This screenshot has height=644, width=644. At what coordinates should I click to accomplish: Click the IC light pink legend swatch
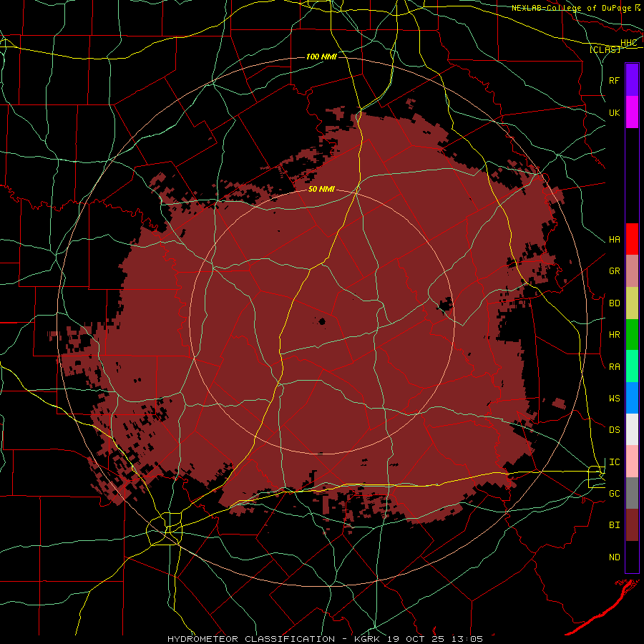632,462
